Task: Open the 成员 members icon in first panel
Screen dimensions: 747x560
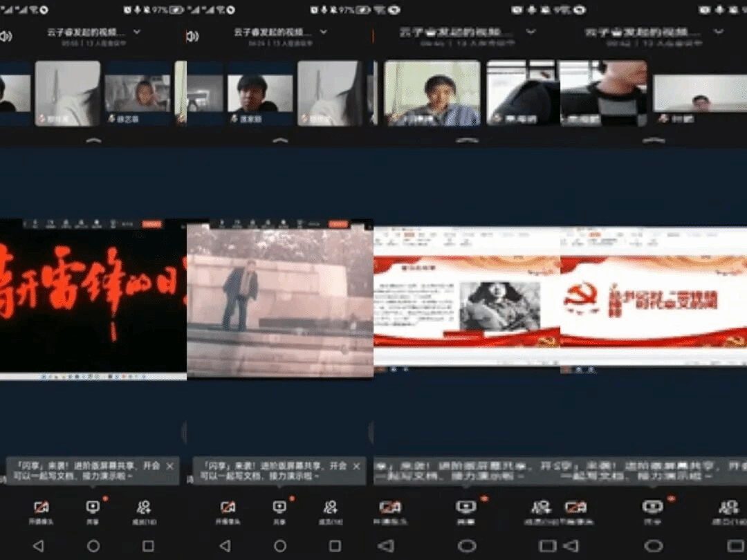Action: [144, 508]
